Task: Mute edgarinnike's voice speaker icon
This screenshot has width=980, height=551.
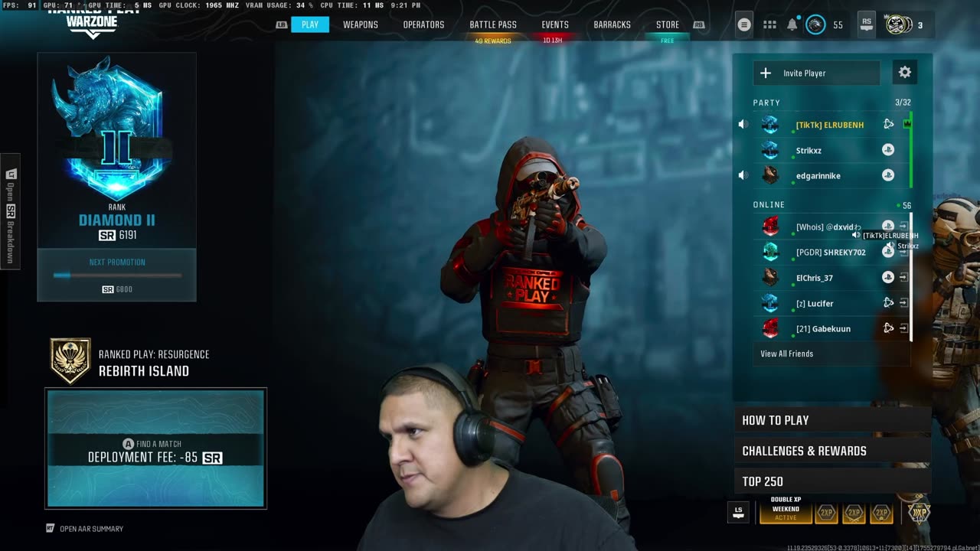Action: tap(743, 176)
